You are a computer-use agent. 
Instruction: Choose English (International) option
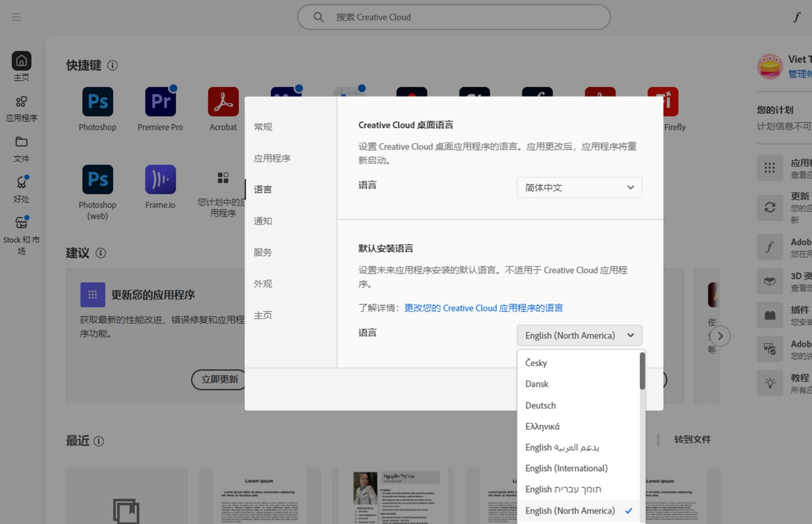(x=566, y=468)
